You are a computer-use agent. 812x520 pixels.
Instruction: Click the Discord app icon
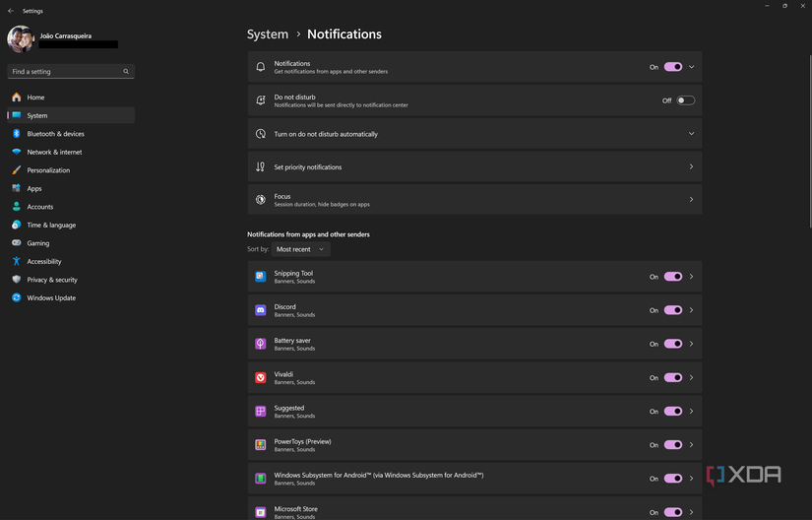click(x=261, y=310)
